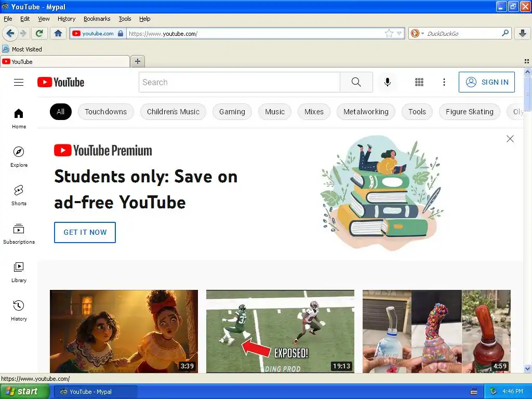
Task: Open a new tab with the plus button
Action: 137,61
